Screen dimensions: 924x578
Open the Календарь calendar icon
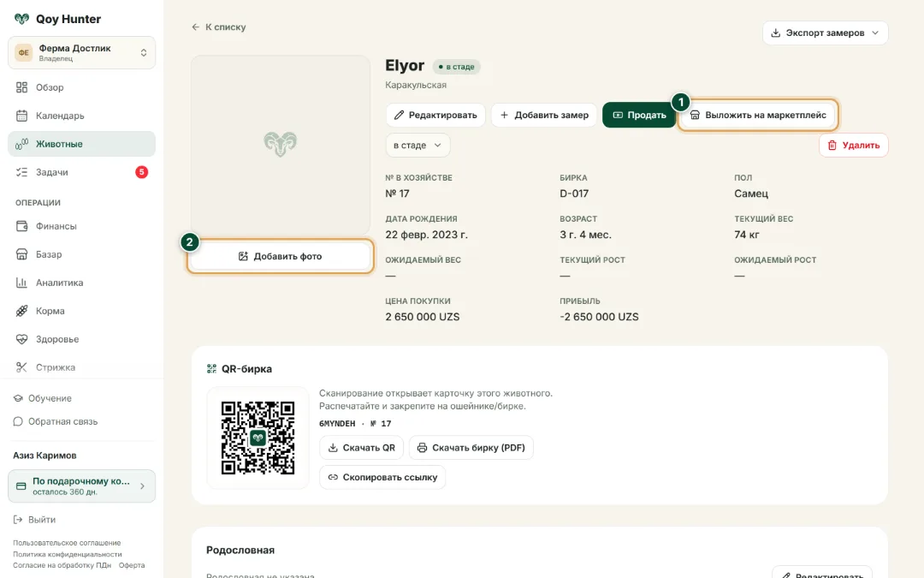tap(21, 116)
